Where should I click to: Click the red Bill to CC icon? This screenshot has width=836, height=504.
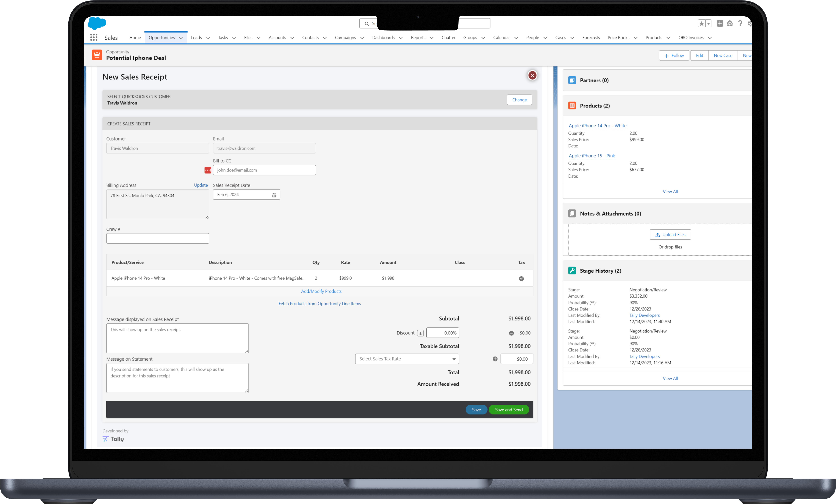(x=208, y=170)
